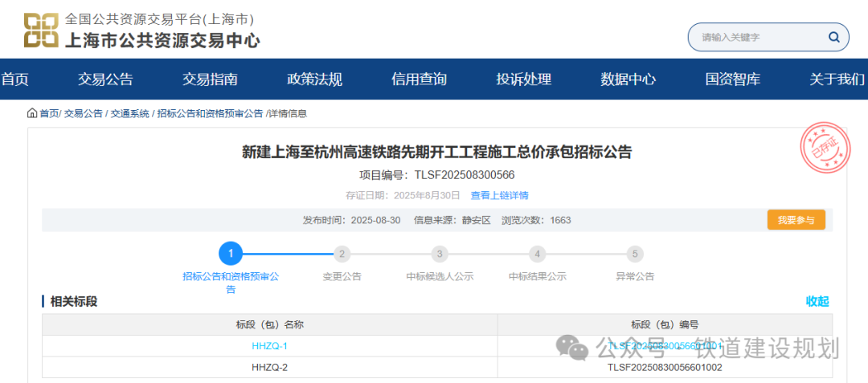Click the search magnifier icon
The height and width of the screenshot is (383, 868).
[834, 37]
